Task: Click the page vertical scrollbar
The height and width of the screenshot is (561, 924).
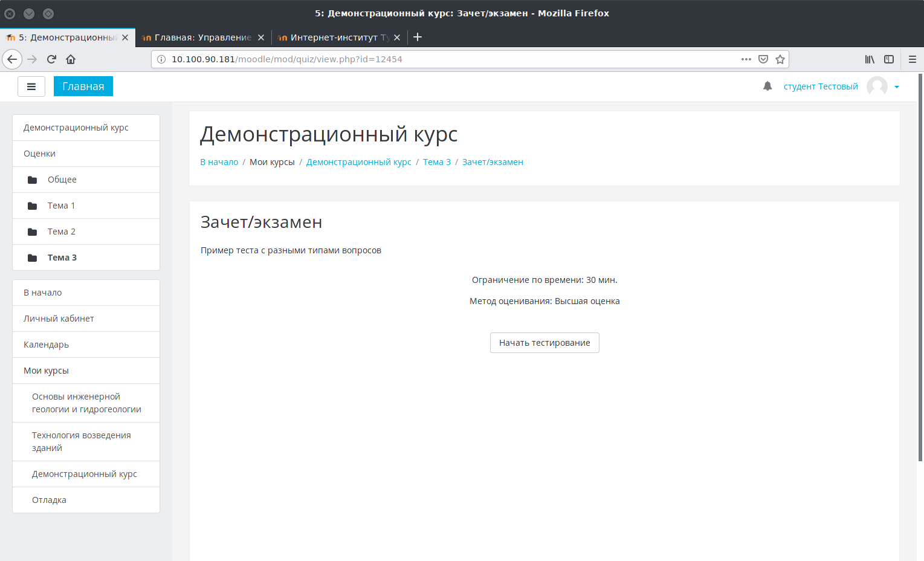Action: tap(920, 267)
